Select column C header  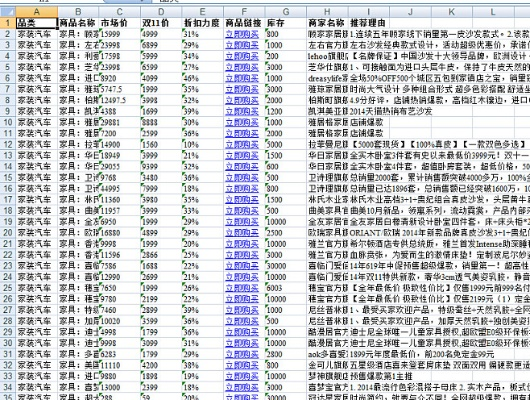coord(120,12)
